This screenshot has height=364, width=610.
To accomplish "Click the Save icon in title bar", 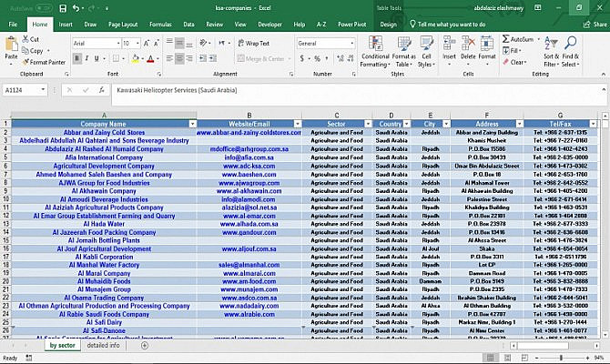I will 63,8.
